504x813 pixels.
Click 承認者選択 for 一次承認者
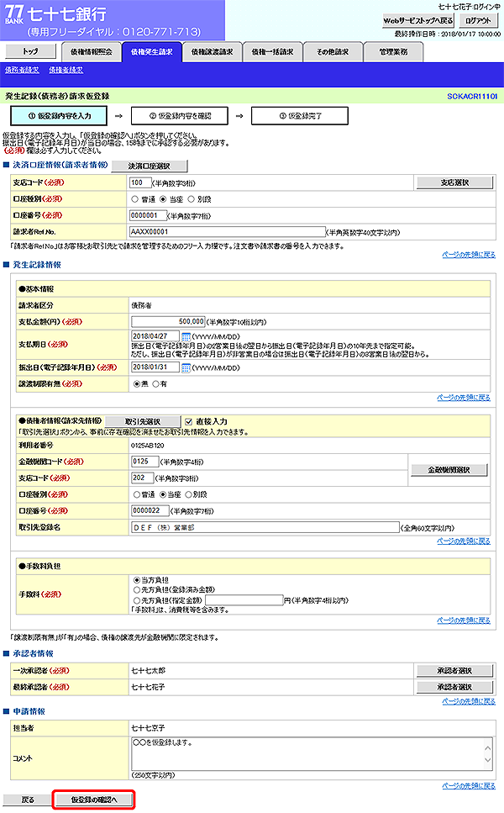click(x=454, y=671)
